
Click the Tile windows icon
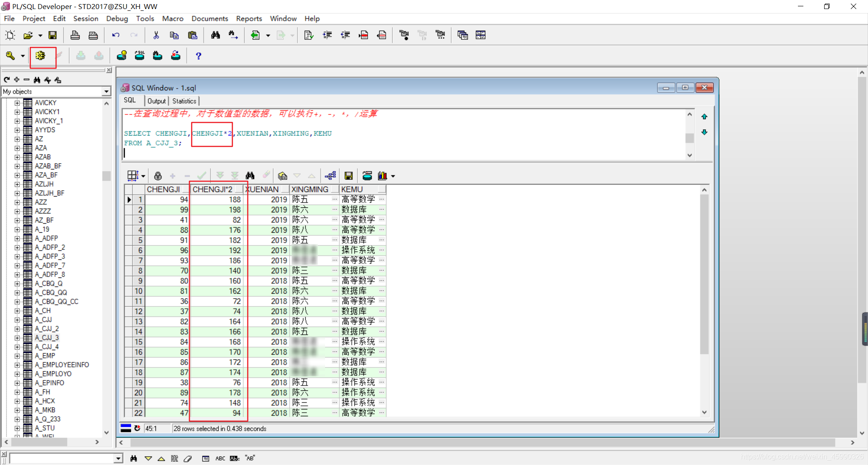[481, 35]
